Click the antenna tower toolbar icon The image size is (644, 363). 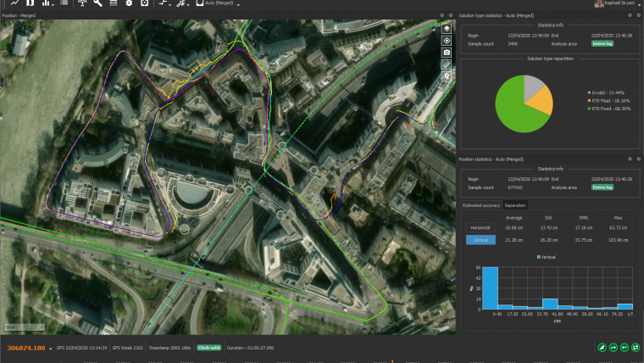pos(82,3)
